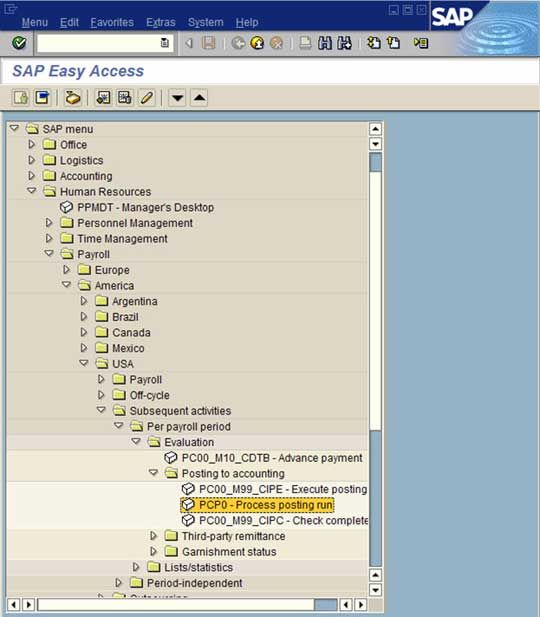Open the Edit menu
The width and height of the screenshot is (540, 617).
click(69, 22)
